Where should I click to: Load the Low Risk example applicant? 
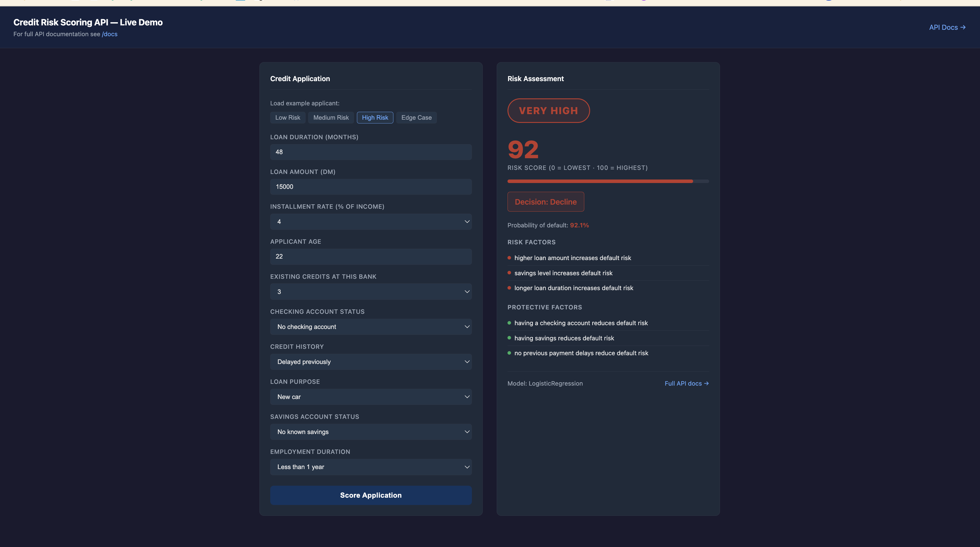pyautogui.click(x=288, y=118)
